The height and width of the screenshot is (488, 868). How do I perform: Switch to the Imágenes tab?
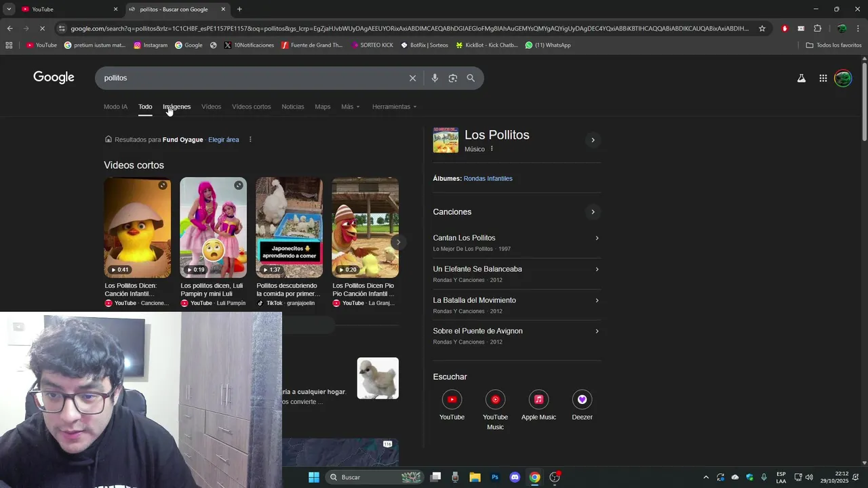(177, 106)
